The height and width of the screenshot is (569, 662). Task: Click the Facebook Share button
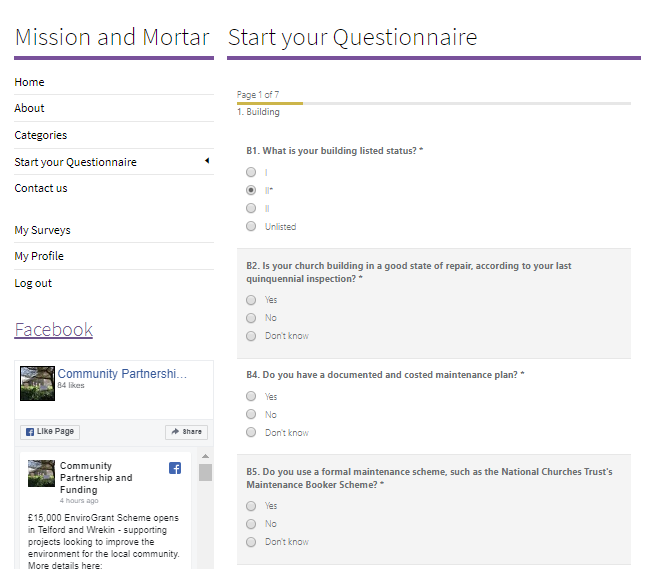point(186,431)
